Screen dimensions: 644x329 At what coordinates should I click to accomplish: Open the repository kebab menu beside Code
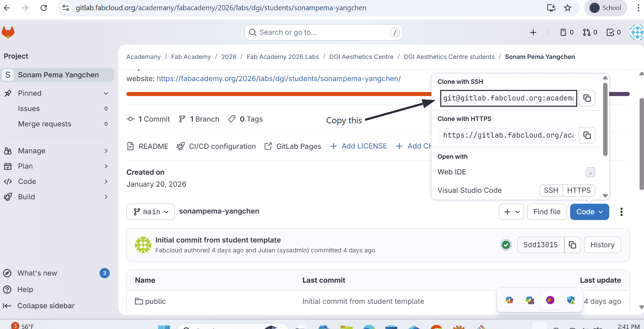(621, 212)
